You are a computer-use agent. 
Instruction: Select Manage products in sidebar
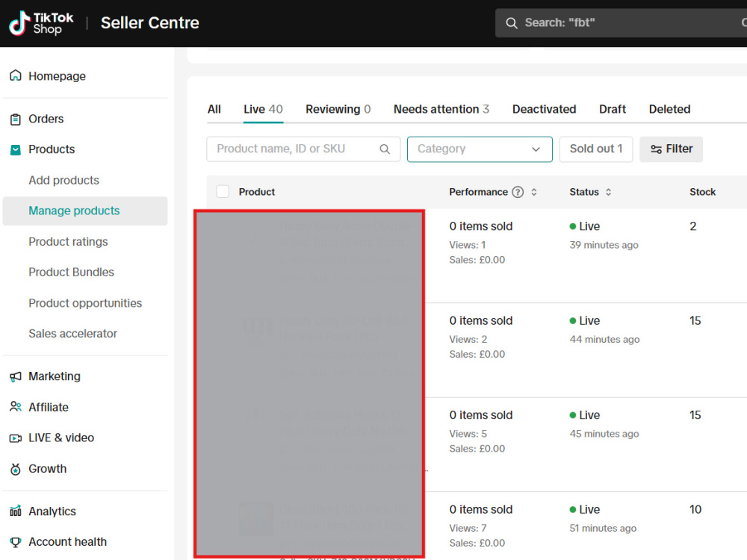click(x=85, y=211)
